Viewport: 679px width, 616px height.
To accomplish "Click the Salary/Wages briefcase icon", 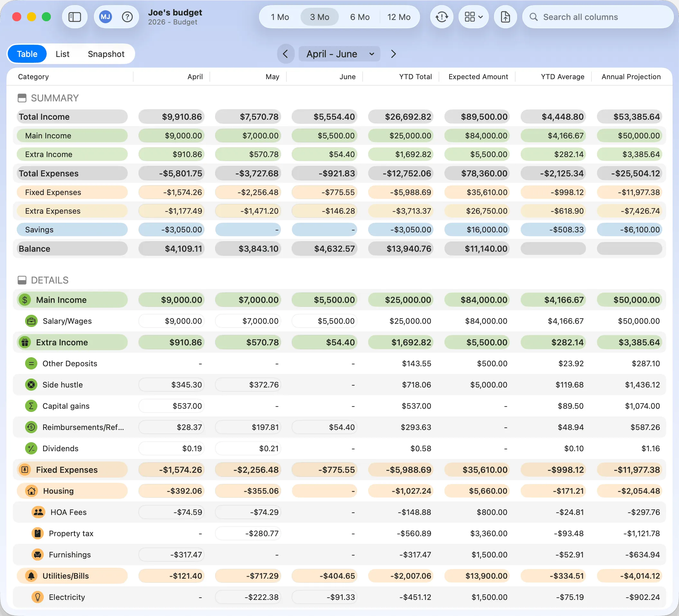I will tap(31, 321).
